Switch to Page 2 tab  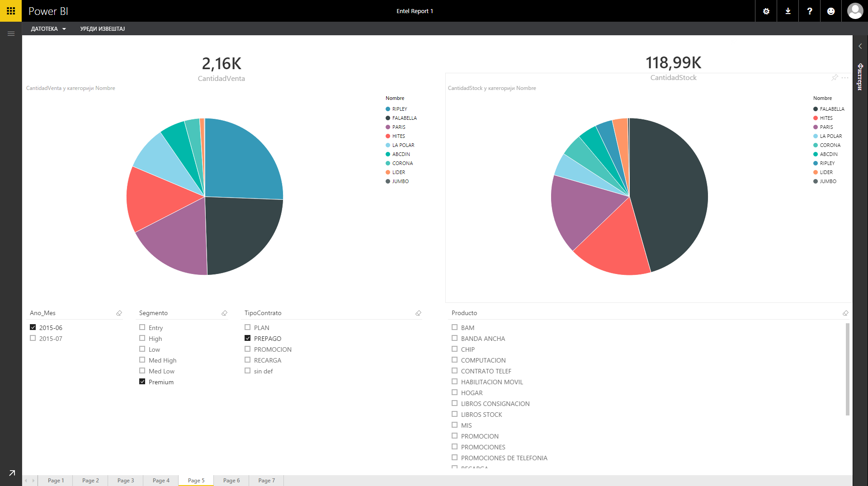tap(90, 481)
